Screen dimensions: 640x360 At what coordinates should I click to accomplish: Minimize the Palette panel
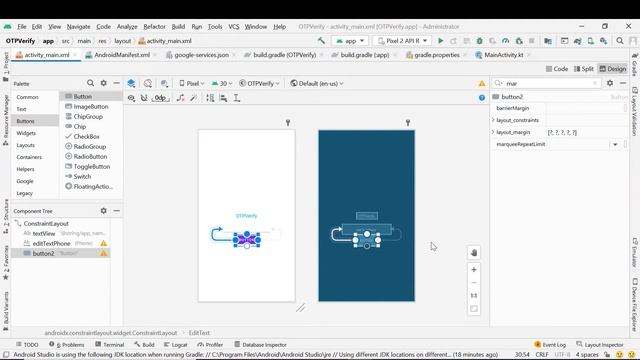pos(116,83)
